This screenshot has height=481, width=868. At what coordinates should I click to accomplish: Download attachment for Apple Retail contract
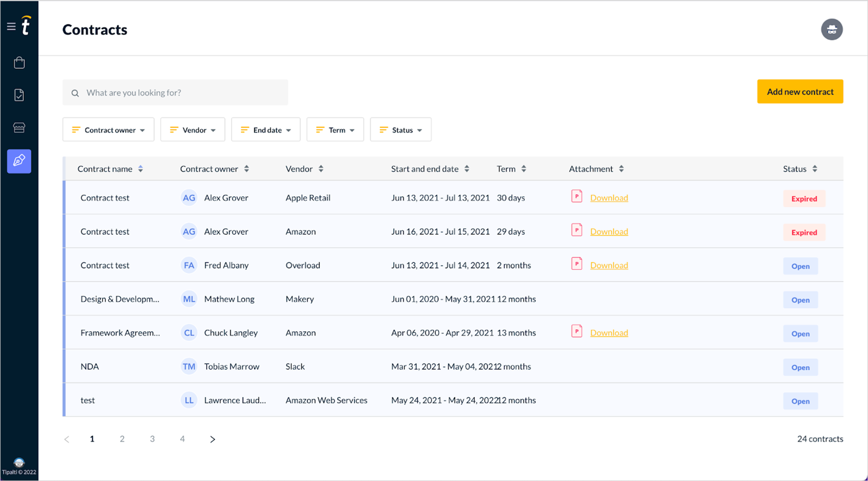click(x=609, y=198)
